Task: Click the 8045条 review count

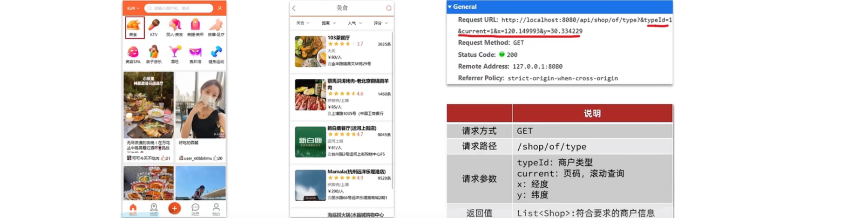Action: [384, 135]
